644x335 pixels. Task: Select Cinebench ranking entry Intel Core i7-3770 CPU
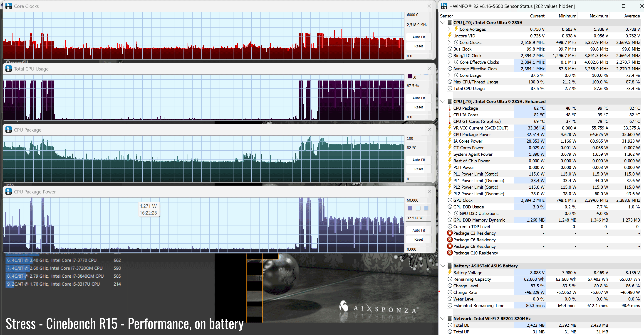[64, 260]
